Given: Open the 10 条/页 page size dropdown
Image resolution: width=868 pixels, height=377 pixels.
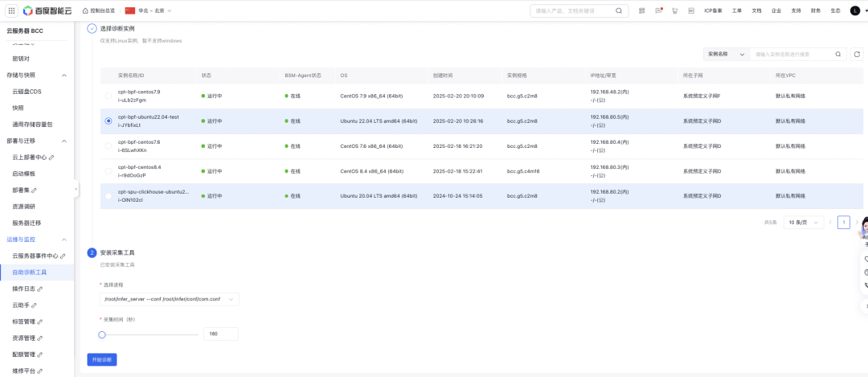Looking at the screenshot, I should point(803,223).
